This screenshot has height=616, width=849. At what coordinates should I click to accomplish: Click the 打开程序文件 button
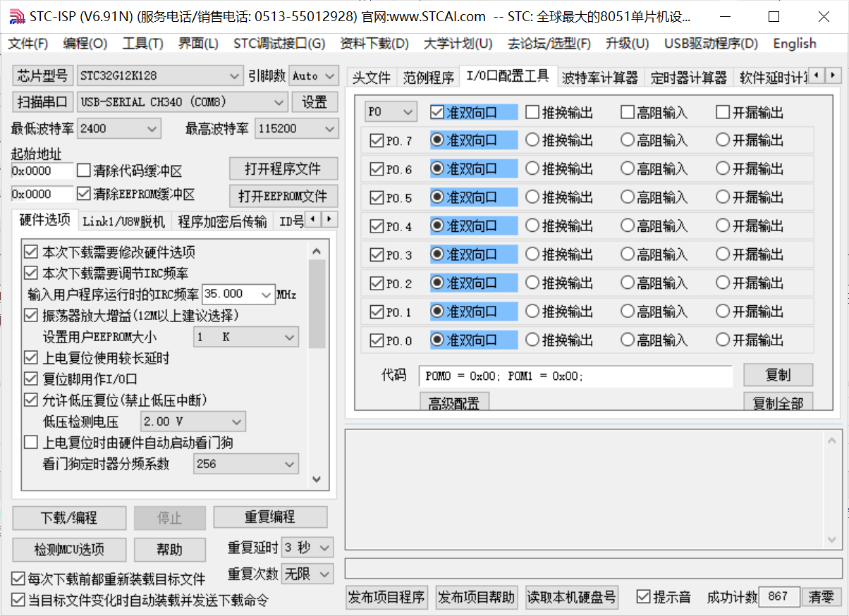tap(283, 169)
